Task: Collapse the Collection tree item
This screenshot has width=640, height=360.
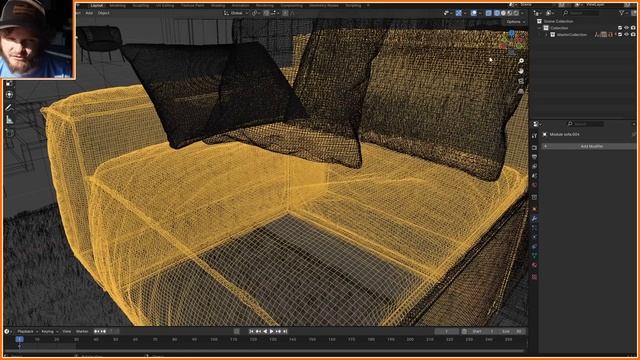Action: [x=540, y=28]
